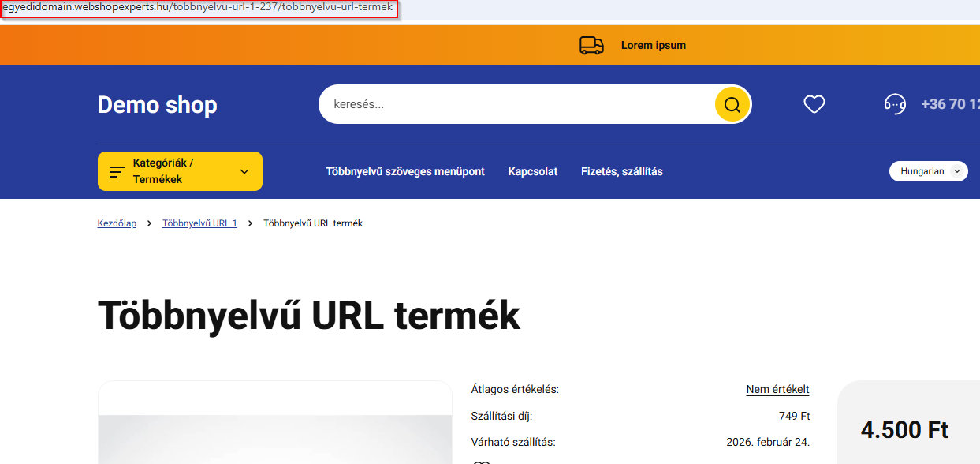
Task: Click Többnyelvű URL termék breadcrumb text
Action: 313,223
